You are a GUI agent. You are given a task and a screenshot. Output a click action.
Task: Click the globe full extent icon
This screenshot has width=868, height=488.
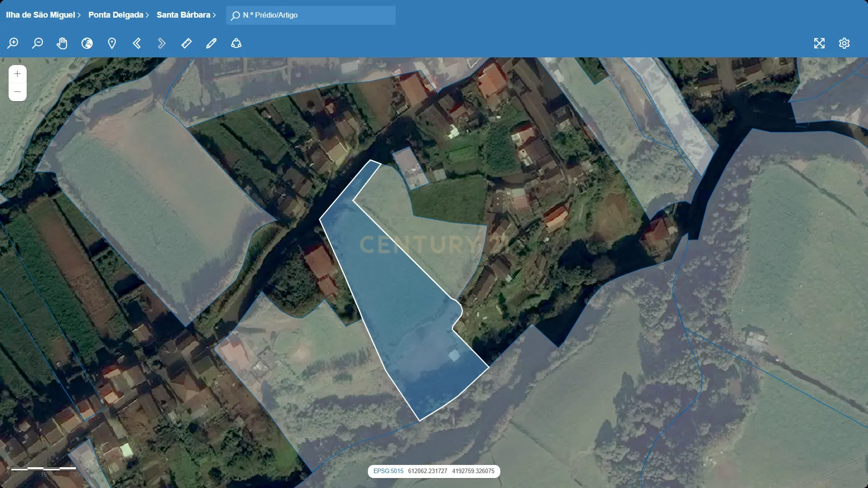coord(87,43)
